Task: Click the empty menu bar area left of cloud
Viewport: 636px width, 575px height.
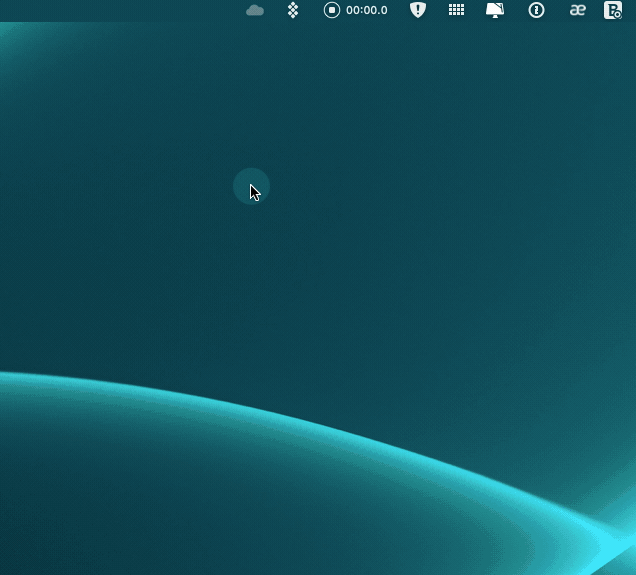Action: (120, 10)
